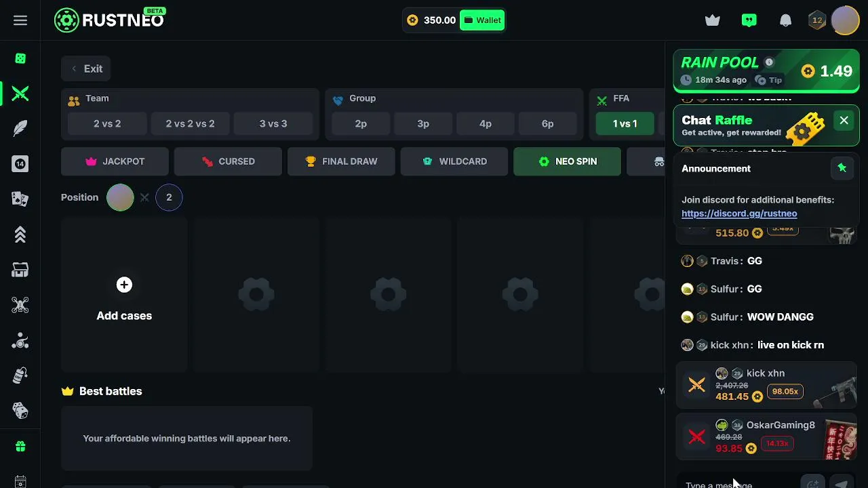Click the 93.85 winnings amount
Viewport: 868px width, 488px height.
(x=729, y=449)
